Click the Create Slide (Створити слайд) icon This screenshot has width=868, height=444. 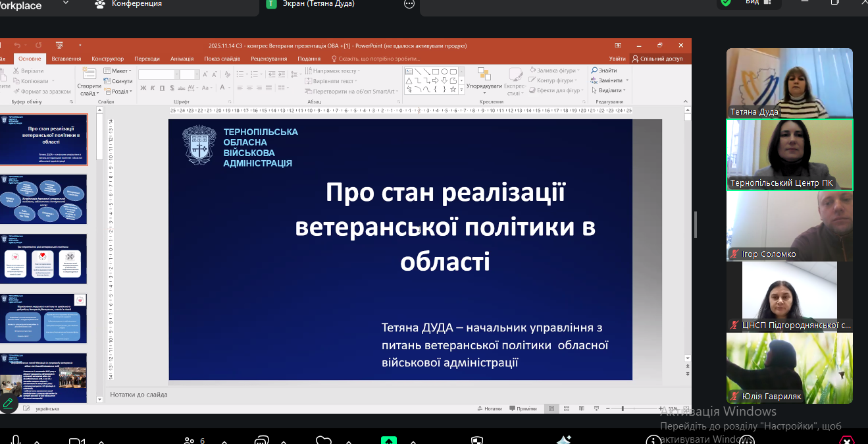pos(89,74)
